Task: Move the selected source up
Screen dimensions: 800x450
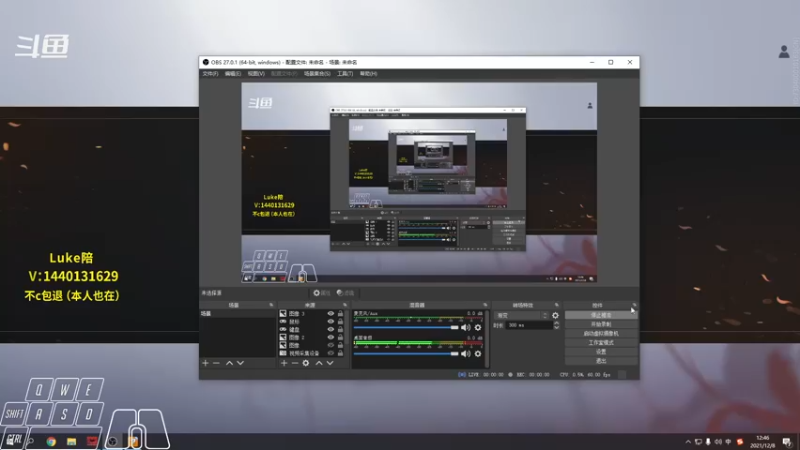Action: 319,363
